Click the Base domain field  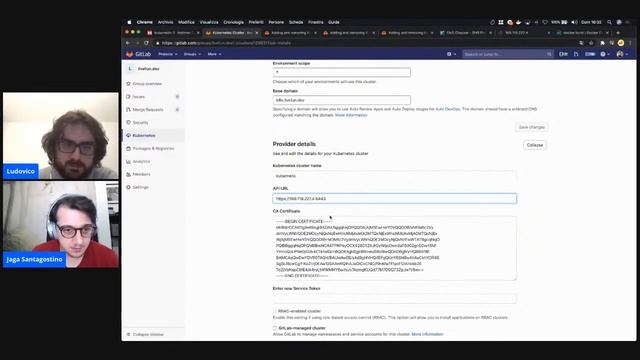(x=342, y=100)
